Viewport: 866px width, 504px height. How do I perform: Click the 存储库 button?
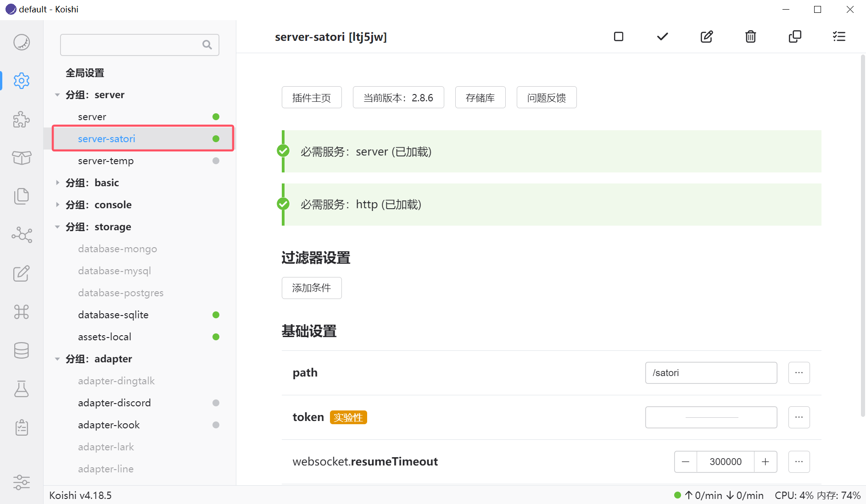(480, 97)
